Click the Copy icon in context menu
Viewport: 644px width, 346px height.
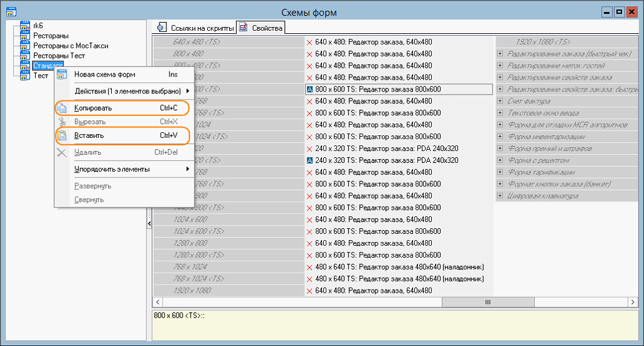pyautogui.click(x=62, y=108)
